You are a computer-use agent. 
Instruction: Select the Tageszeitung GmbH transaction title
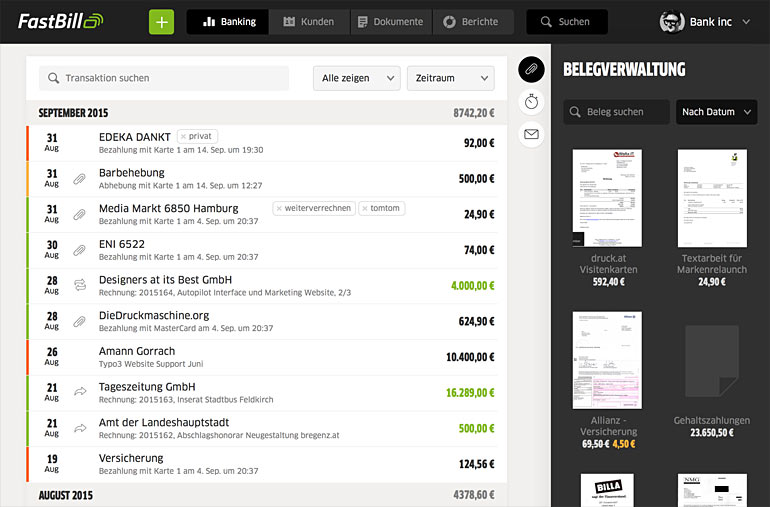147,387
